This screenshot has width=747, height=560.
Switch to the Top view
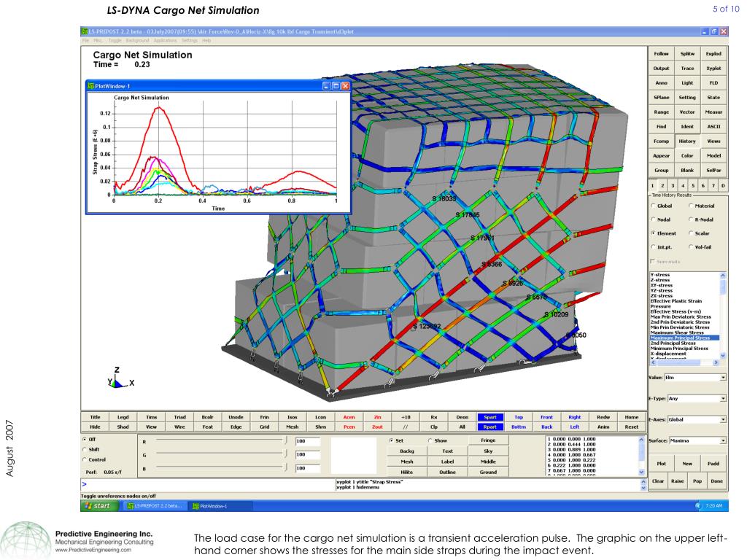tap(519, 417)
